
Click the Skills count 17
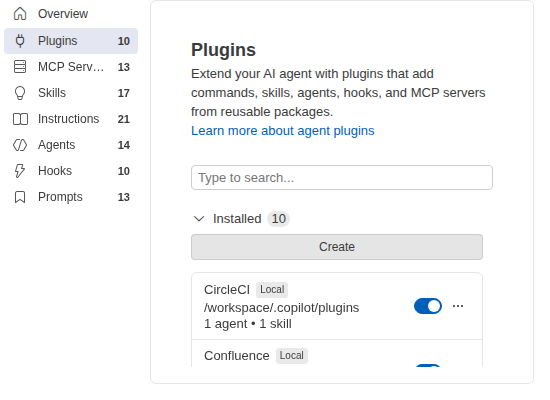coord(123,93)
